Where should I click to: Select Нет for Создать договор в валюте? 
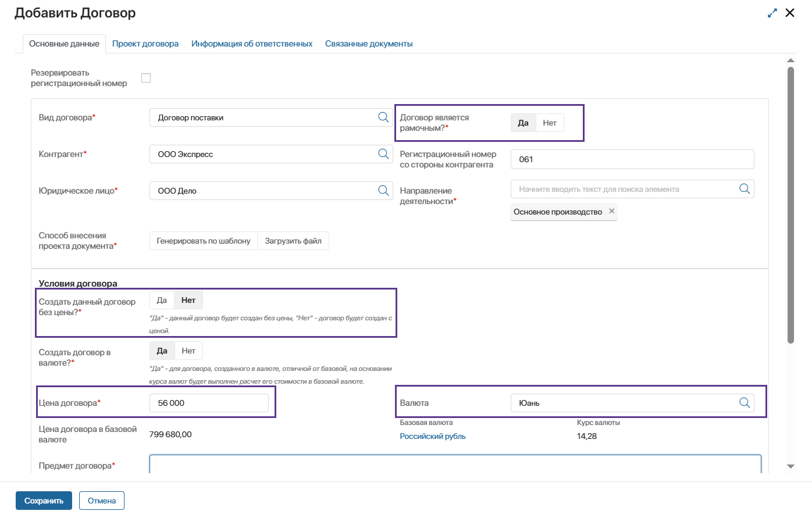pos(188,351)
